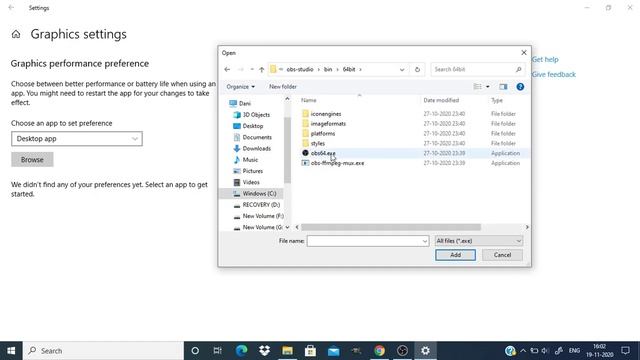640x360 pixels.
Task: Launch Google Chrome from taskbar
Action: pyautogui.click(x=379, y=351)
